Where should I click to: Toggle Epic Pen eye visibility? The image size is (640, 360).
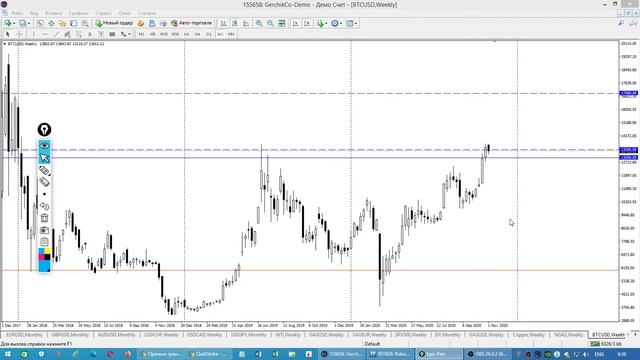coord(44,146)
